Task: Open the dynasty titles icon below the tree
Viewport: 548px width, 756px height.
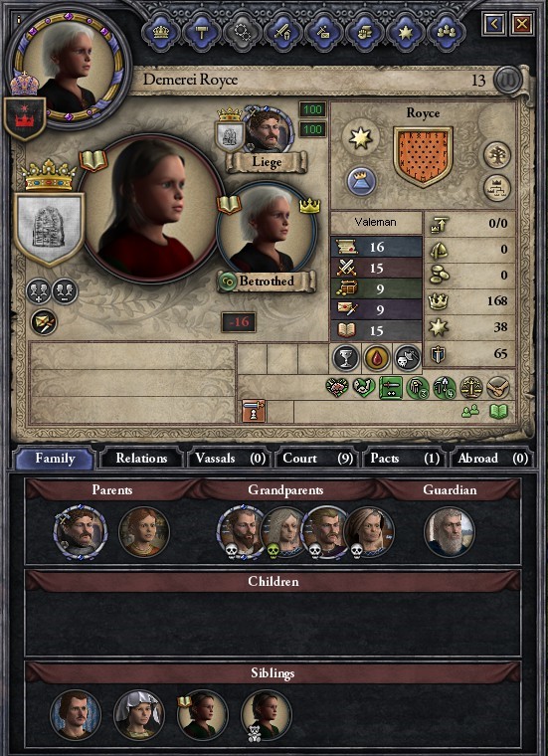Action: pyautogui.click(x=497, y=188)
